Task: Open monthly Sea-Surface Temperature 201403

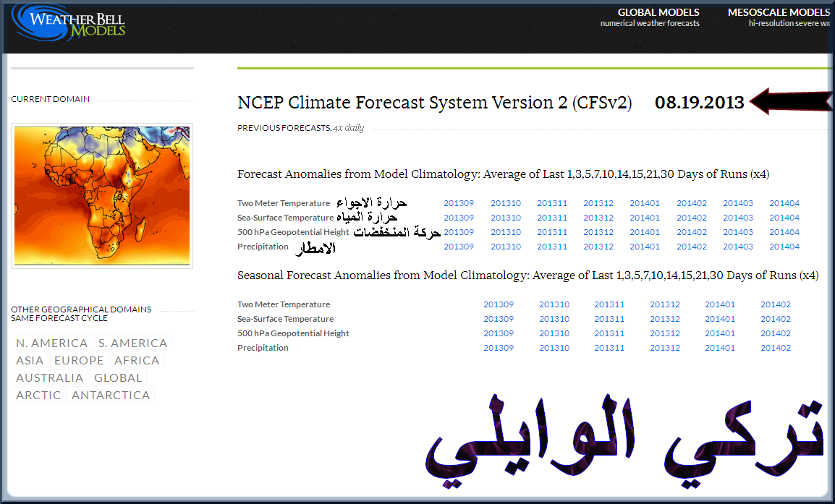Action: [x=738, y=218]
